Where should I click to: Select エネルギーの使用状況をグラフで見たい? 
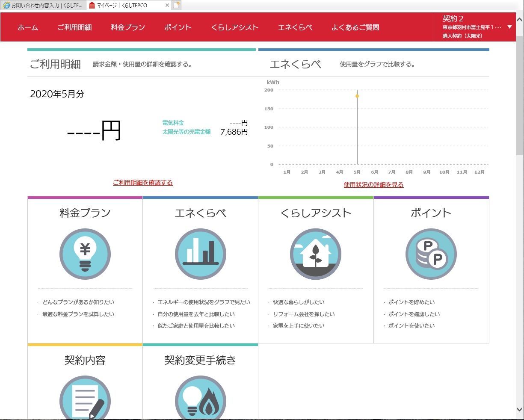[204, 302]
